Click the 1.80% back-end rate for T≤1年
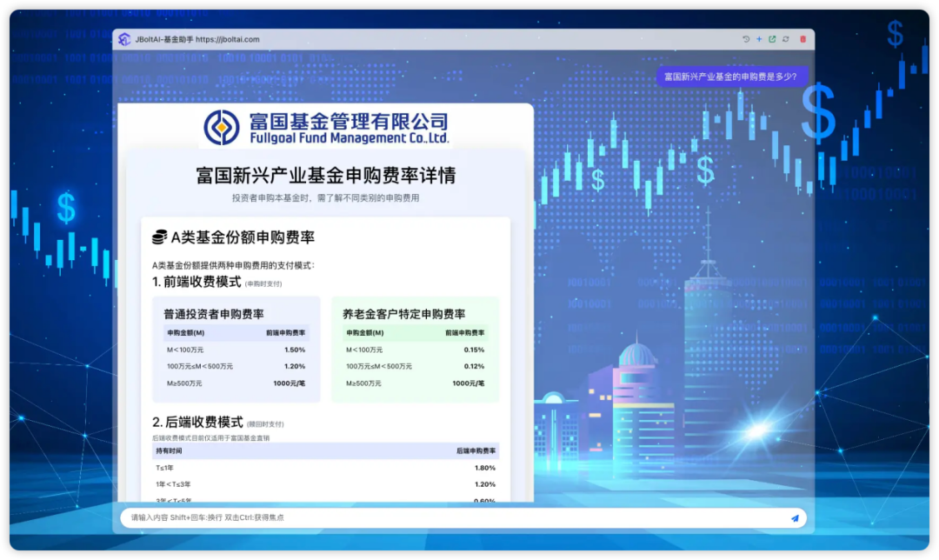 click(x=485, y=468)
